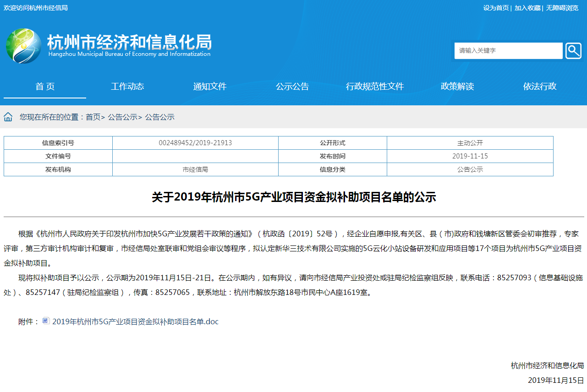Click the 杭州市经济和信息化局 site title
The width and height of the screenshot is (587, 392).
129,43
